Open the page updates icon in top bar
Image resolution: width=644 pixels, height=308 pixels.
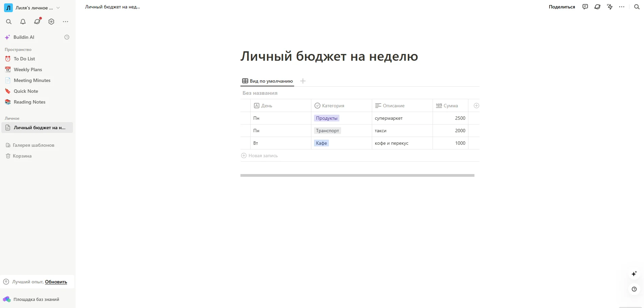(x=597, y=7)
